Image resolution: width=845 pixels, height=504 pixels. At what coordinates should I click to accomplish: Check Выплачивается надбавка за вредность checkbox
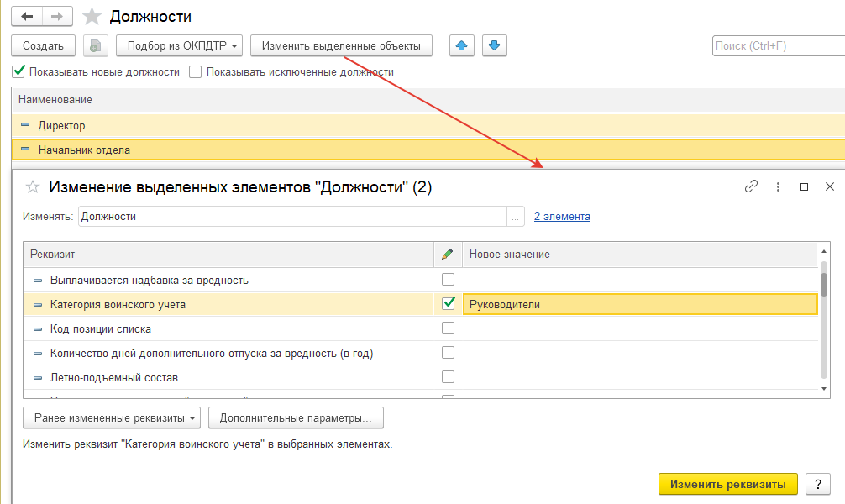pyautogui.click(x=449, y=280)
